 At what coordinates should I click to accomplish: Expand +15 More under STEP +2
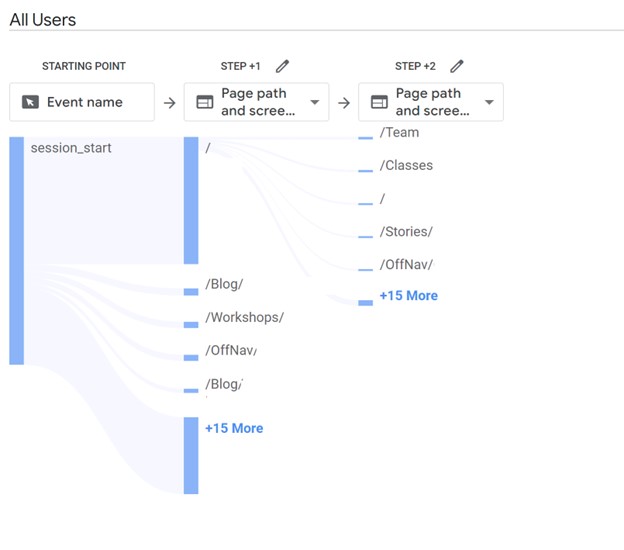click(409, 296)
